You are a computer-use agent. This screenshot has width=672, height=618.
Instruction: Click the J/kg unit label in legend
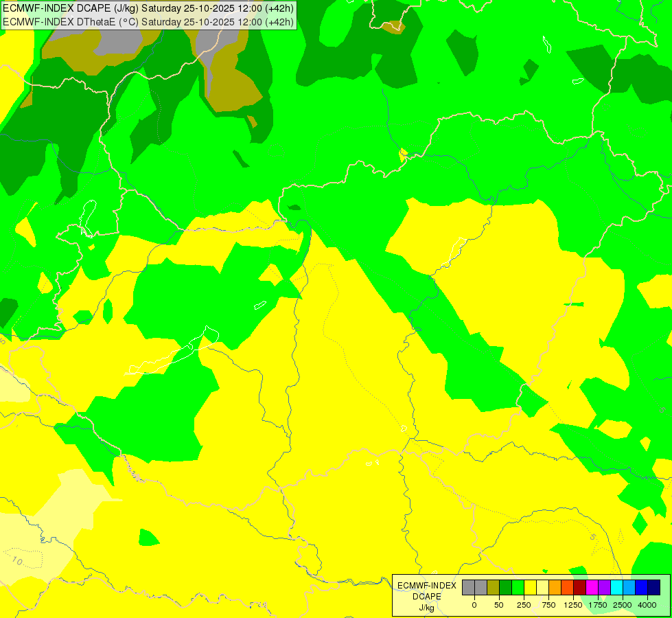427,608
